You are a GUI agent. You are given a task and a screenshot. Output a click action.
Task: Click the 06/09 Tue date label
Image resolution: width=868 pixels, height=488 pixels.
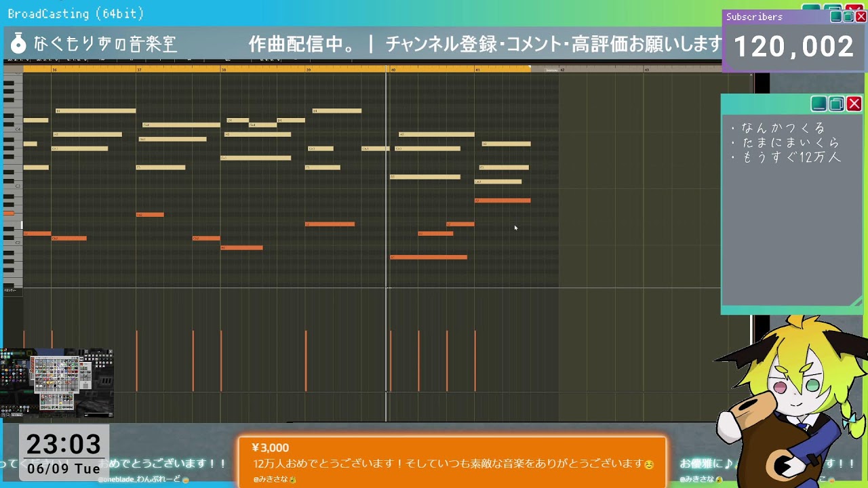(64, 469)
